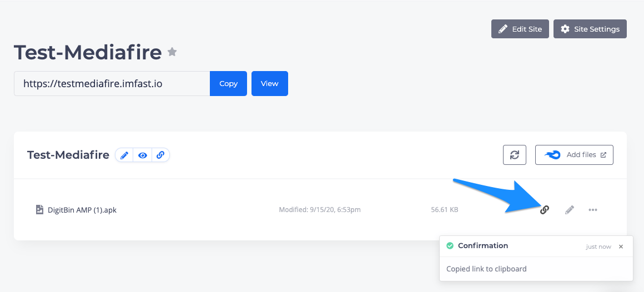Click the Confirmation toast title
The width and height of the screenshot is (644, 292).
click(x=483, y=245)
